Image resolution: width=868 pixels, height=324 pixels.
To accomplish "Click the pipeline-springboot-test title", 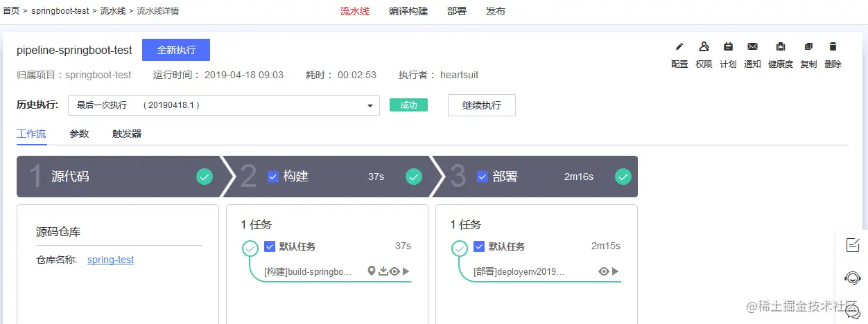I will pos(74,50).
